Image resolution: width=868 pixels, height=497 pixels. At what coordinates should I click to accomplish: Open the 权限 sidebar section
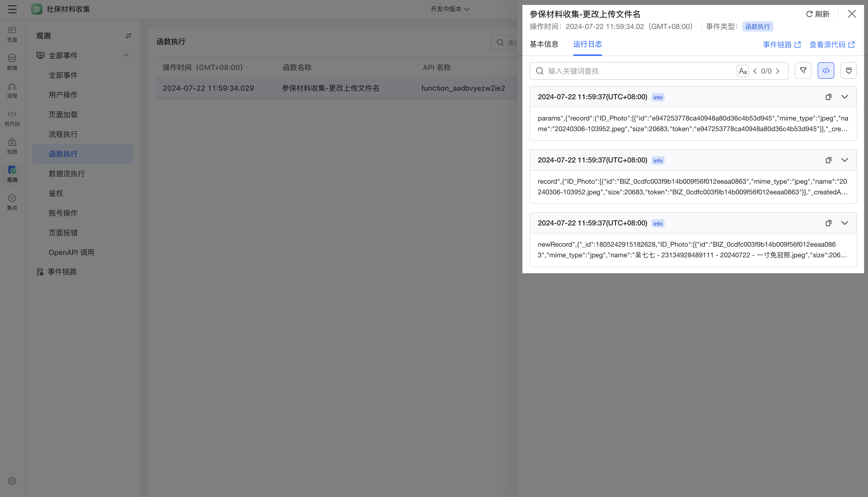[x=12, y=146]
